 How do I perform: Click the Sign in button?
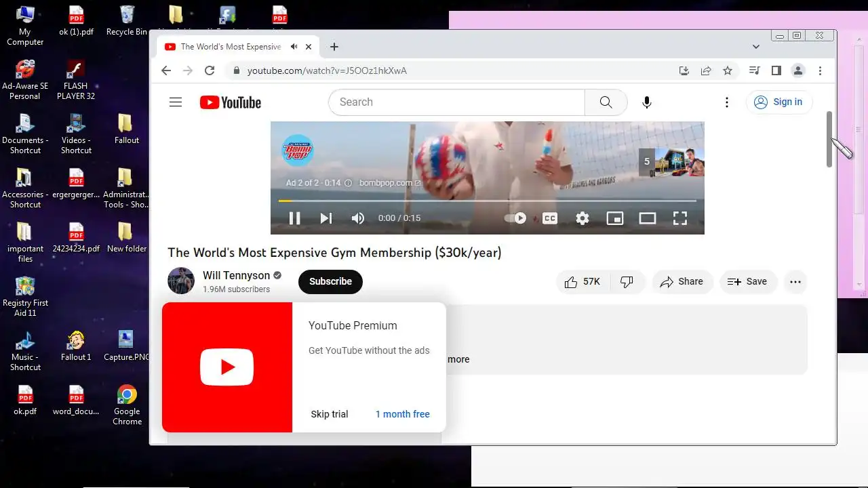point(779,102)
